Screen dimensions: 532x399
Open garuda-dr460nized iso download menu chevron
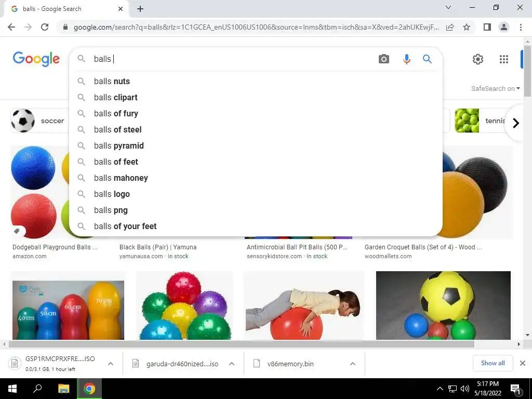[231, 364]
